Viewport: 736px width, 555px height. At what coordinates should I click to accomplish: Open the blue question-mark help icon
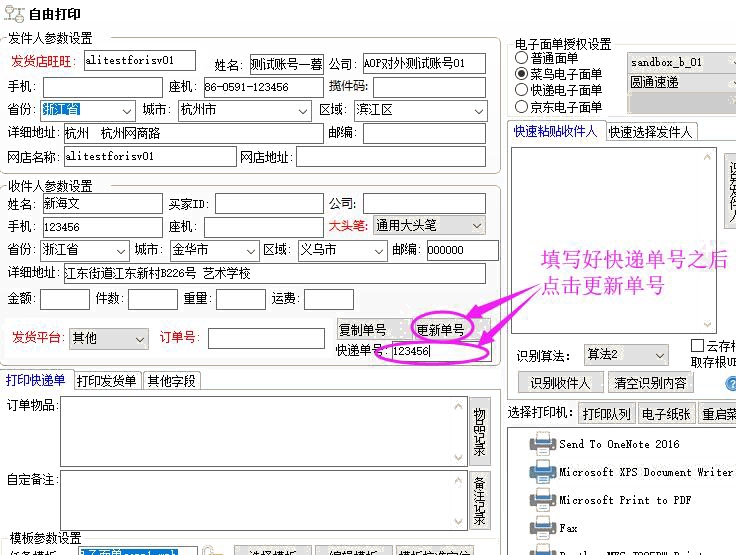pos(731,383)
